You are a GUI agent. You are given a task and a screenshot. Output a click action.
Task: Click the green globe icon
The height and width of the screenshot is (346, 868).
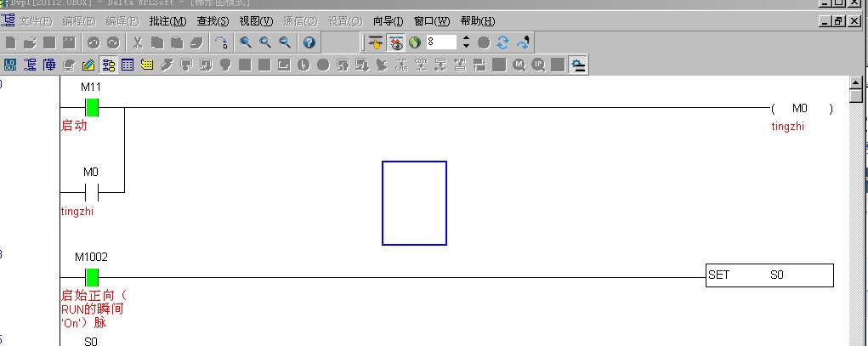click(x=415, y=42)
